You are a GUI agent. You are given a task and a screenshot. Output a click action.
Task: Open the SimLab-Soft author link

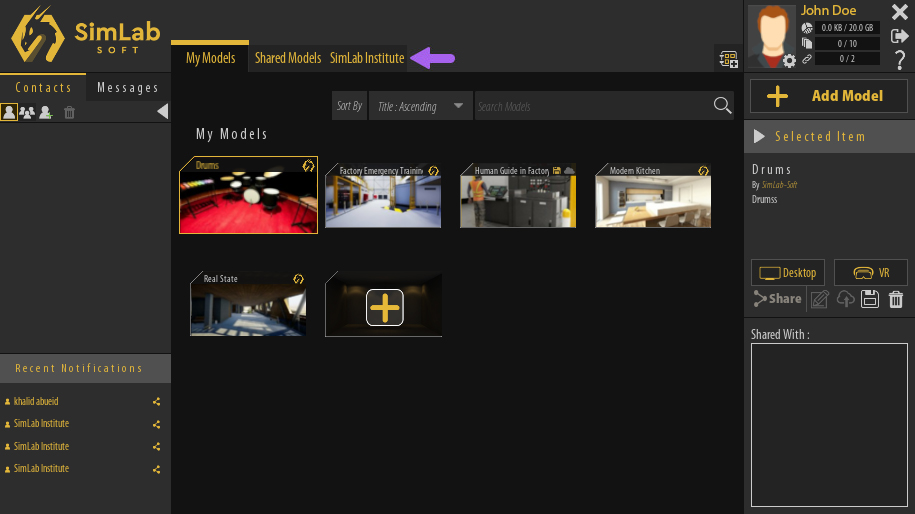pyautogui.click(x=779, y=185)
